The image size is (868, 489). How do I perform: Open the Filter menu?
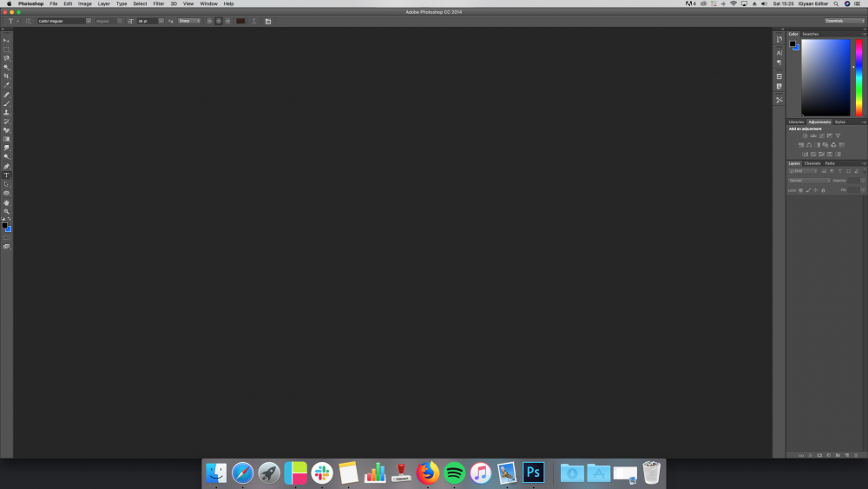click(159, 3)
